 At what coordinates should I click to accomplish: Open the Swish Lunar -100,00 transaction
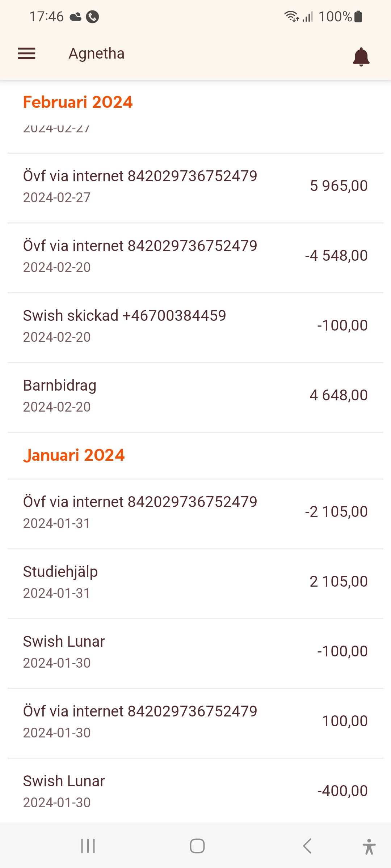pyautogui.click(x=195, y=652)
